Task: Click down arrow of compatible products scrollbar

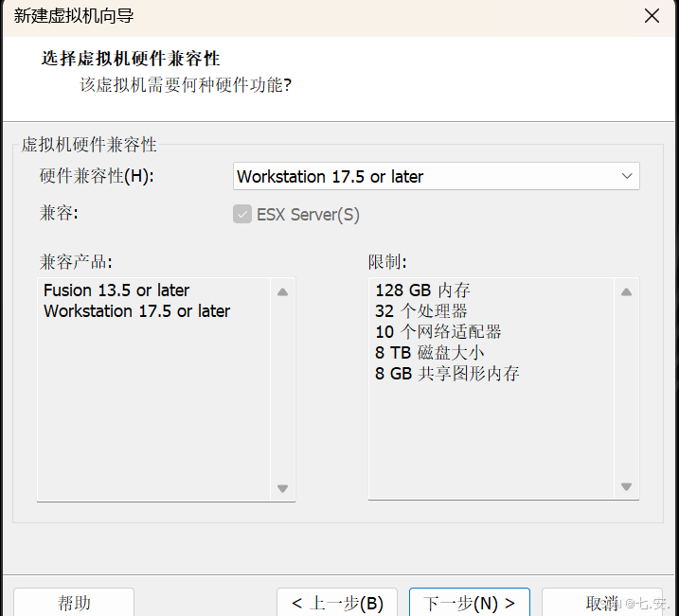Action: point(283,488)
